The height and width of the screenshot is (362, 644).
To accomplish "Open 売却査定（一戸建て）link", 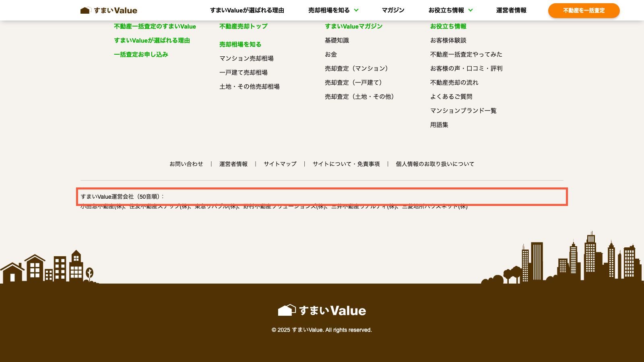I will (355, 83).
